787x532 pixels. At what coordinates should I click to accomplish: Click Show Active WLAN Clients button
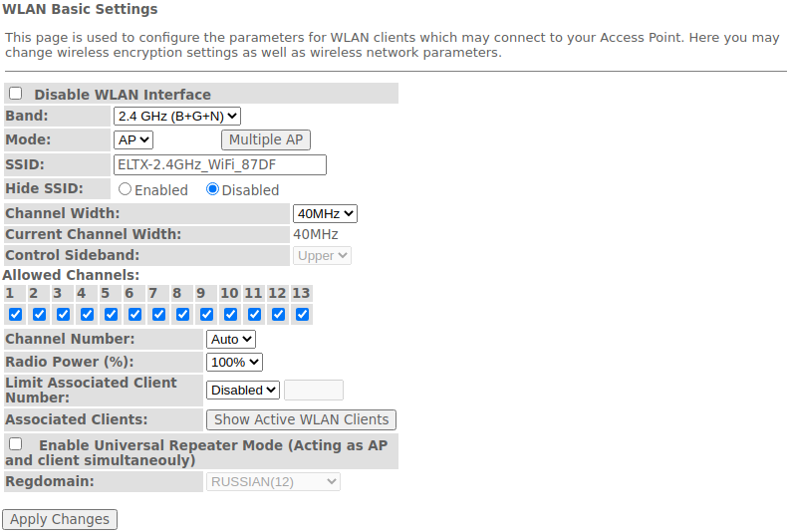click(301, 420)
